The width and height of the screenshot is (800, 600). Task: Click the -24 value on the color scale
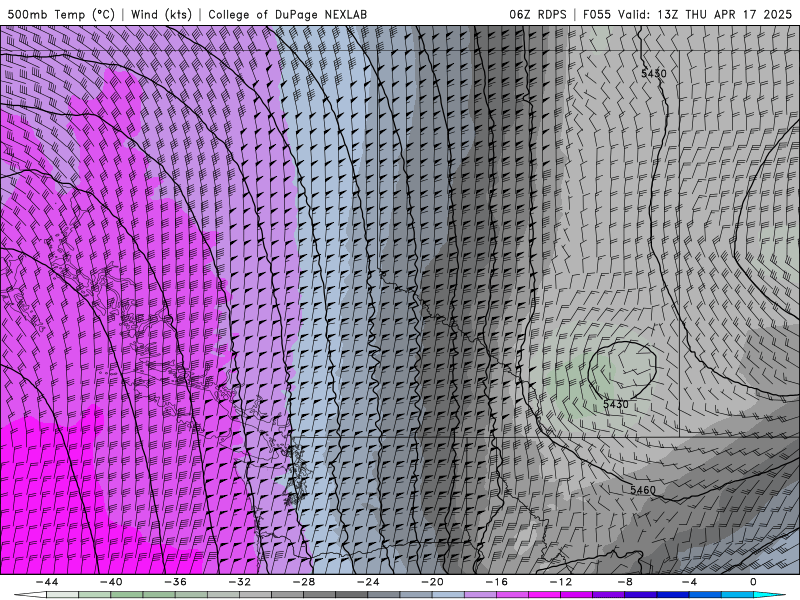click(368, 582)
